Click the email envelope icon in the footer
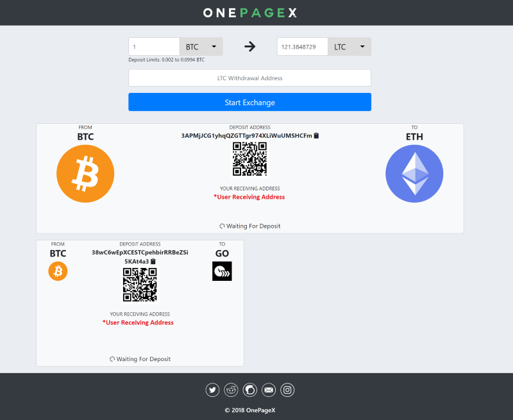513x420 pixels. 269,390
